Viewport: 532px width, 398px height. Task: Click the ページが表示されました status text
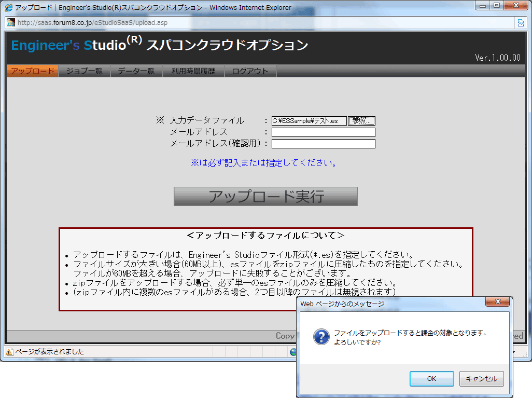click(x=50, y=352)
